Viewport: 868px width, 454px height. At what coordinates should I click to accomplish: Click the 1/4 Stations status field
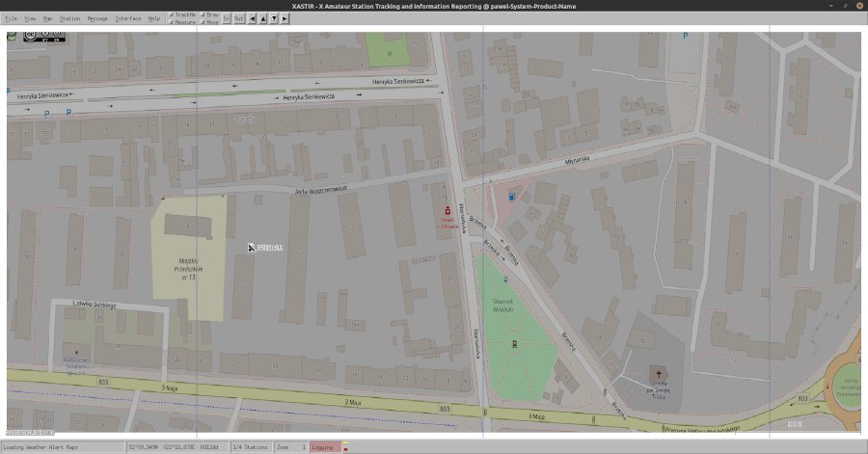tap(250, 447)
